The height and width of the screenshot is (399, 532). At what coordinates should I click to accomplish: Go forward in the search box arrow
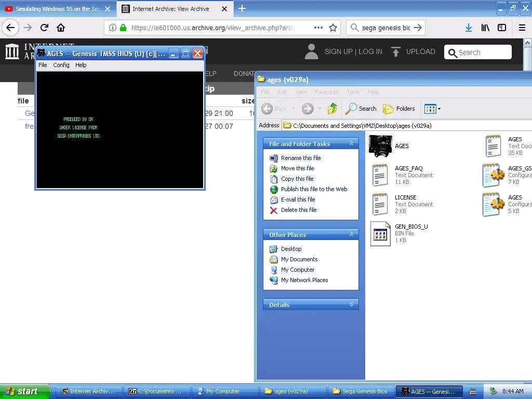pyautogui.click(x=418, y=28)
